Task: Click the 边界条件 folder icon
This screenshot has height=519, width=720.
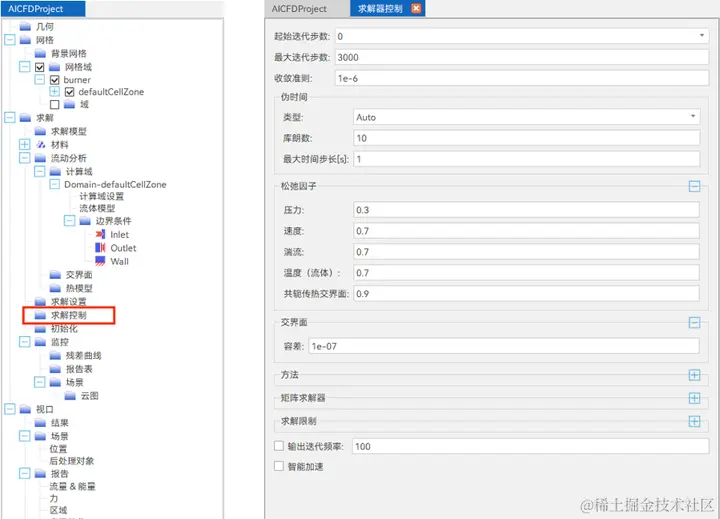Action: click(x=85, y=221)
